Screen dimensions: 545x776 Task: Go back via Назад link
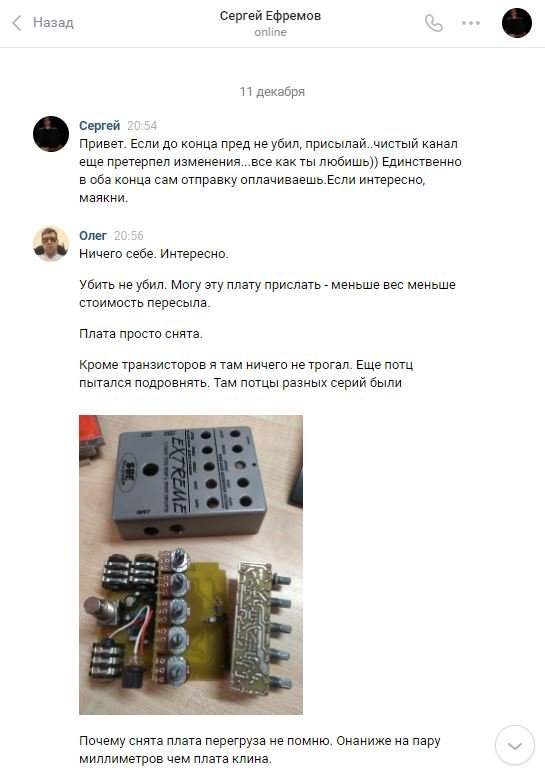point(53,23)
